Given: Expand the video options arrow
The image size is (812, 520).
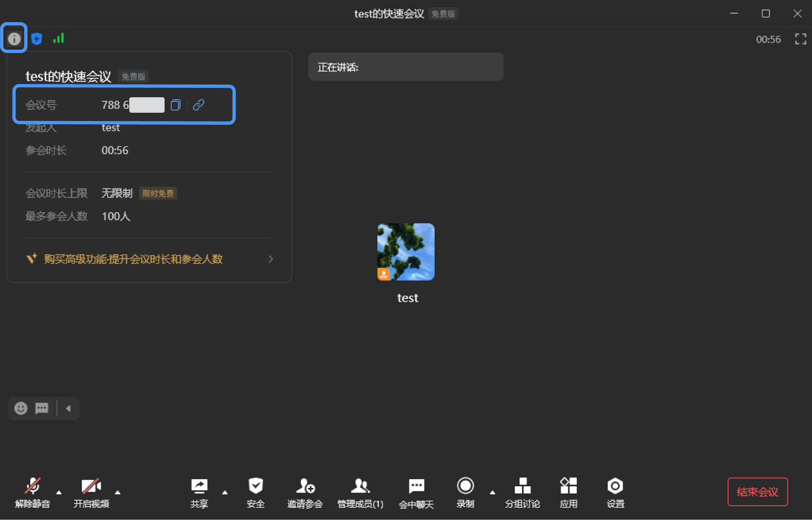Looking at the screenshot, I should [x=118, y=492].
